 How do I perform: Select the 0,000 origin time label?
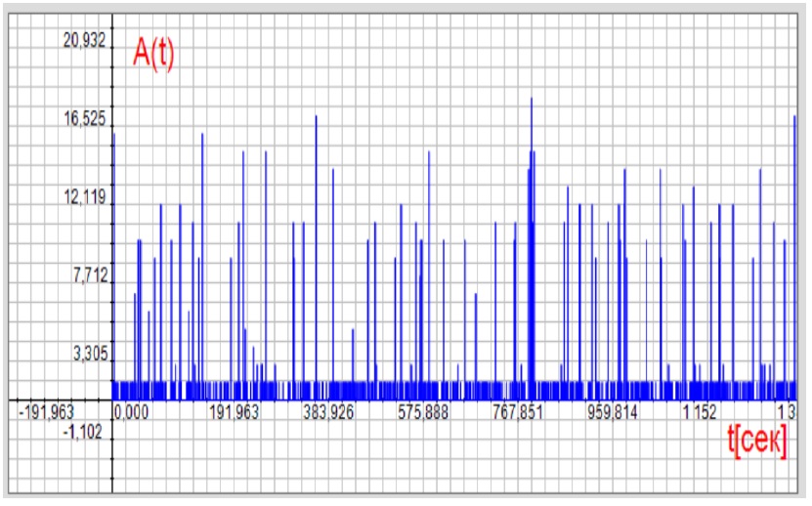tap(132, 412)
